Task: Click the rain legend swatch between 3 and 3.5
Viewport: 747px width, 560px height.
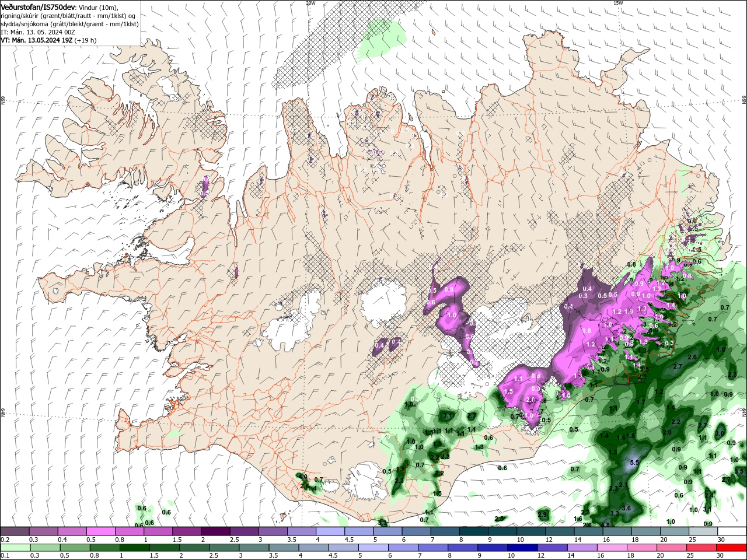Action: click(254, 548)
